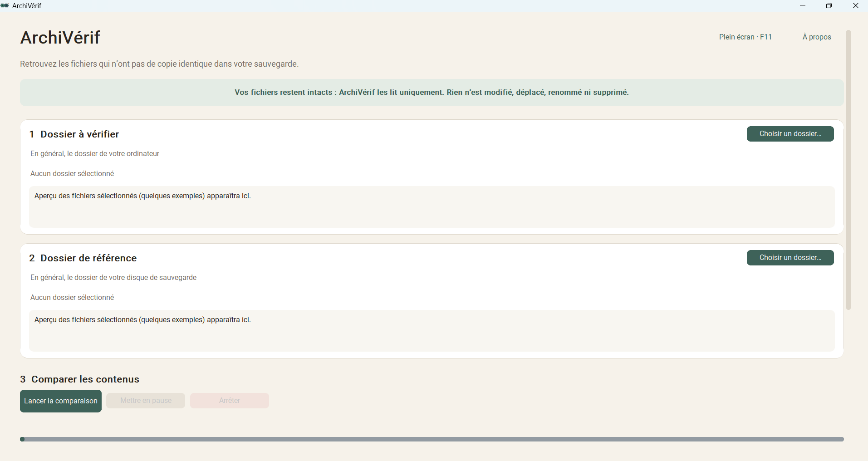Image resolution: width=868 pixels, height=461 pixels.
Task: Choose a folder for Dossier à vérifier
Action: click(790, 134)
